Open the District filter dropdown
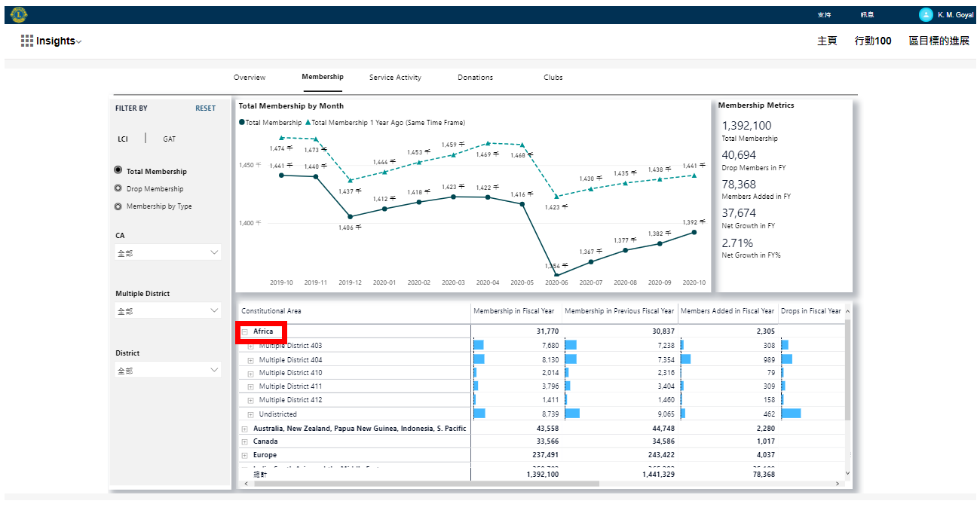980x510 pixels. 168,371
